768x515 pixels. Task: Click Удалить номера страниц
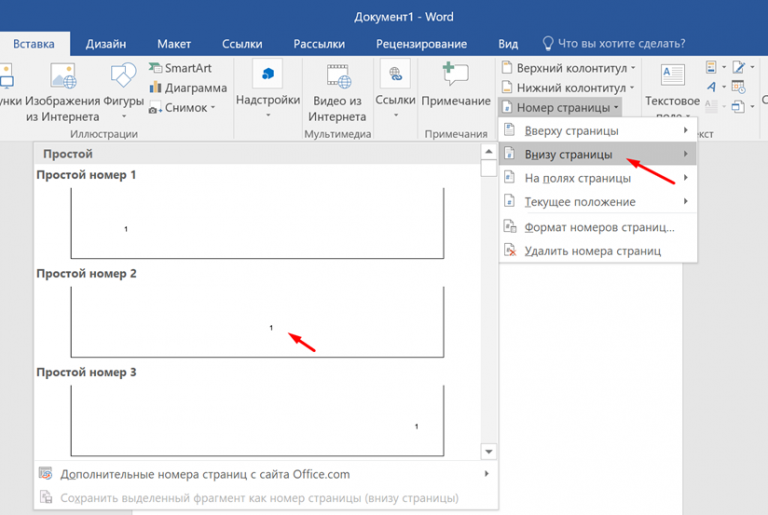click(592, 251)
